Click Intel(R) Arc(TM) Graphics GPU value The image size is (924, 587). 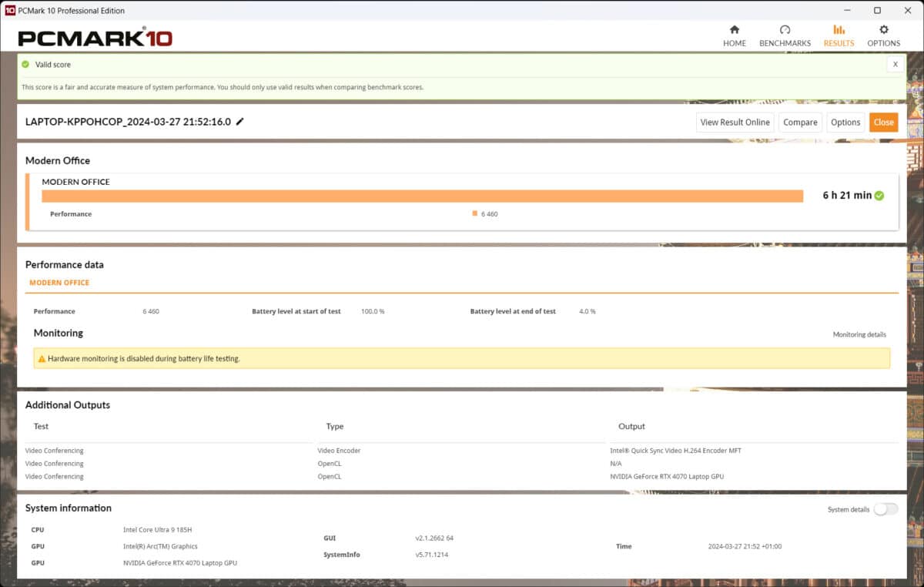[x=160, y=546]
